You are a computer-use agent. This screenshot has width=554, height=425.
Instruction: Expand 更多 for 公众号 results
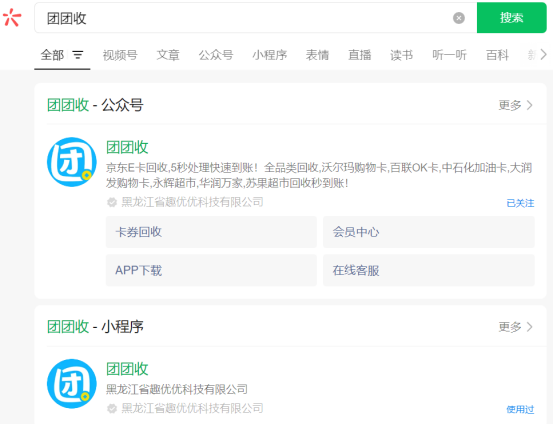(515, 105)
